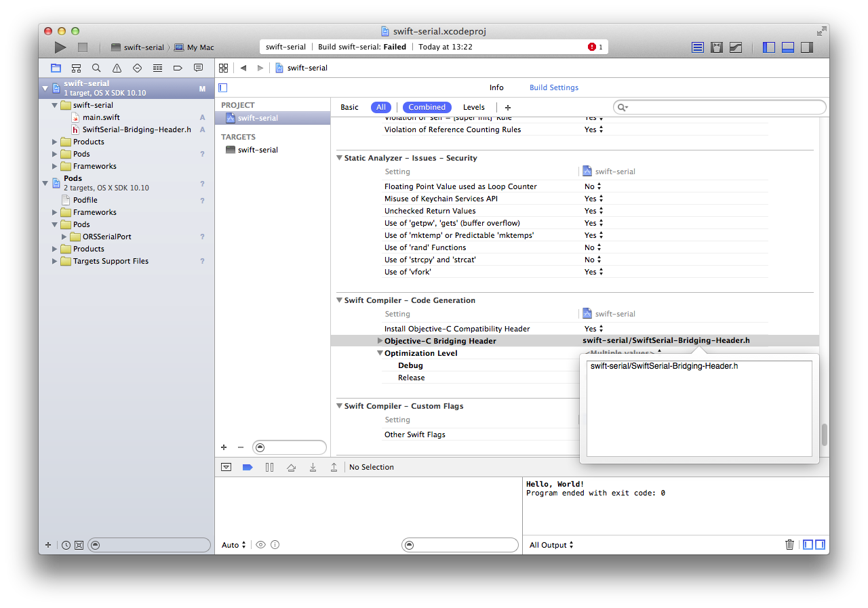
Task: Expand the ORSSerialPort folder
Action: tap(64, 237)
